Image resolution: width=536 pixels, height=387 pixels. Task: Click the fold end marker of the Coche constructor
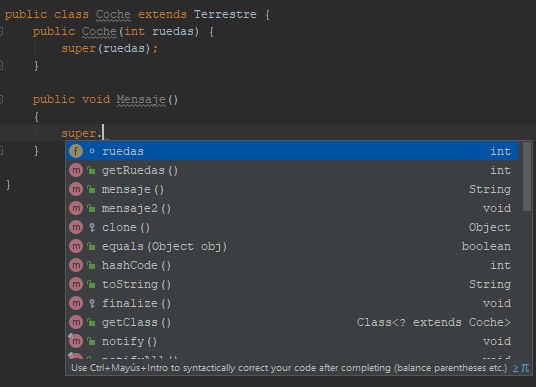[1, 65]
